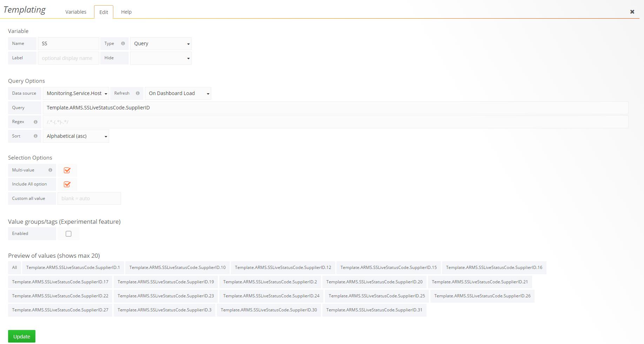Image resolution: width=644 pixels, height=344 pixels.
Task: Click the Regex info icon
Action: [35, 122]
